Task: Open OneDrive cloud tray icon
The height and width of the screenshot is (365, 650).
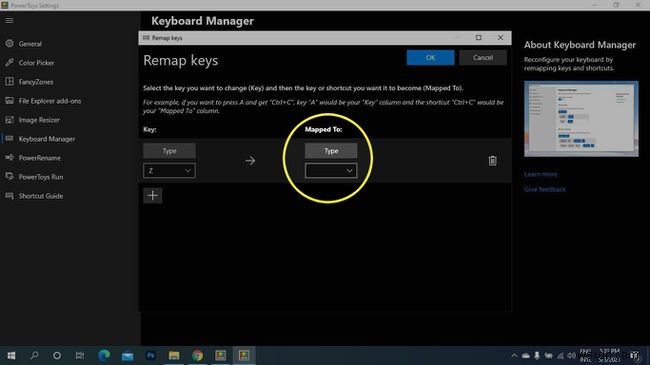Action: point(526,355)
